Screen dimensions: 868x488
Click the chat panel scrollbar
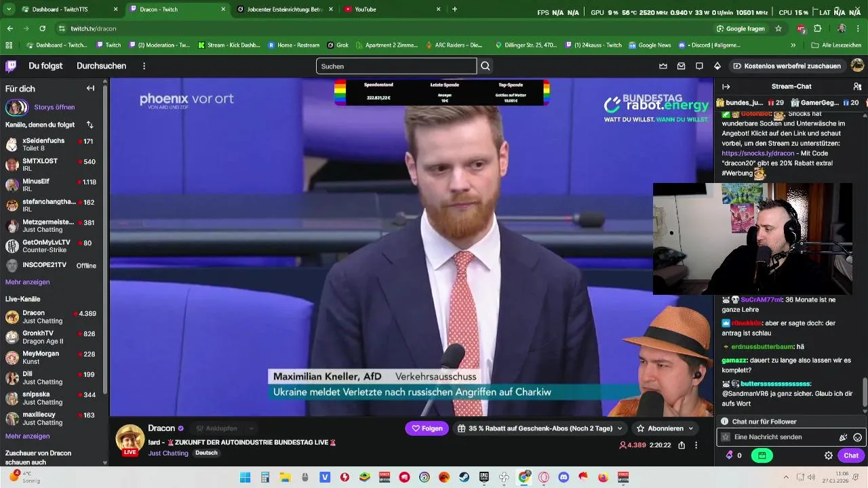(865, 392)
